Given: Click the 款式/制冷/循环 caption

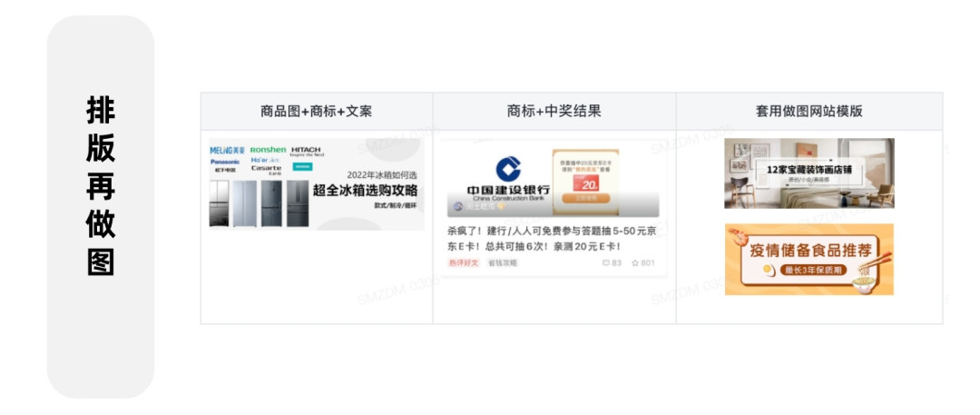Looking at the screenshot, I should click(396, 205).
